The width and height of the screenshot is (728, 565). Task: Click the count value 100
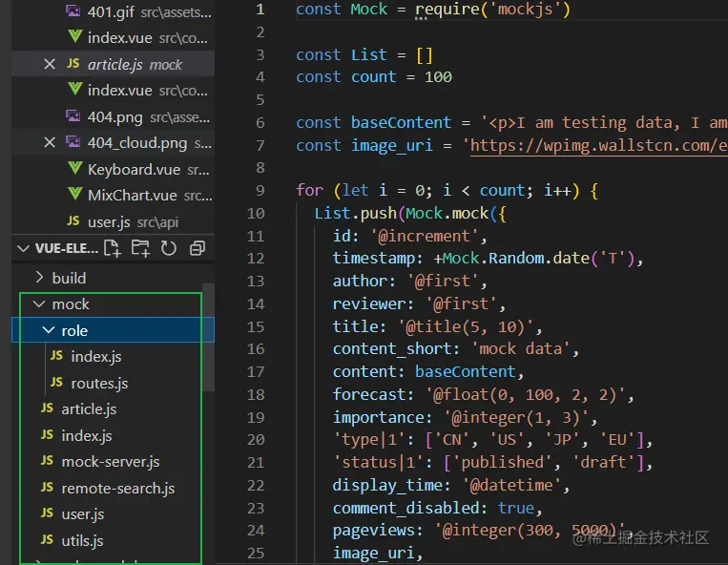tap(438, 76)
